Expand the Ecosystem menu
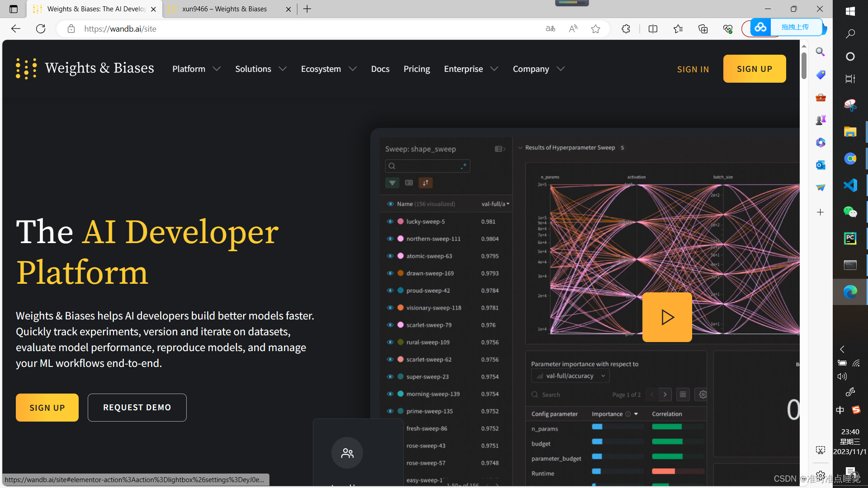Viewport: 868px width, 488px height. point(329,69)
